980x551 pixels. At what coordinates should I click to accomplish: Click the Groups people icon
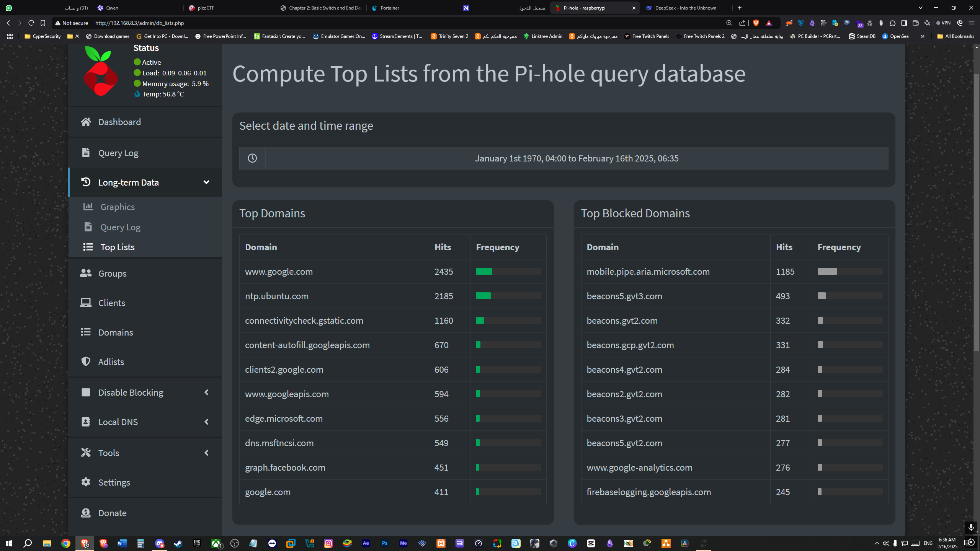86,273
